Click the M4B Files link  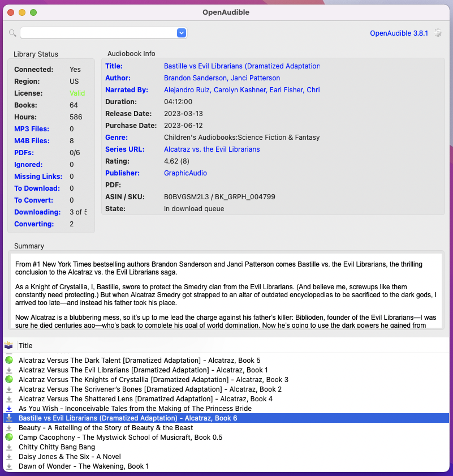32,140
